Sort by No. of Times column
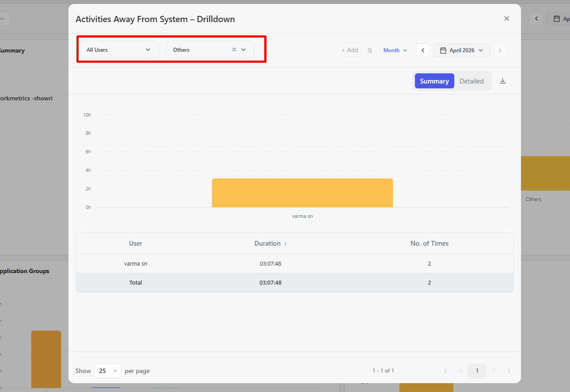570x392 pixels. pyautogui.click(x=429, y=244)
